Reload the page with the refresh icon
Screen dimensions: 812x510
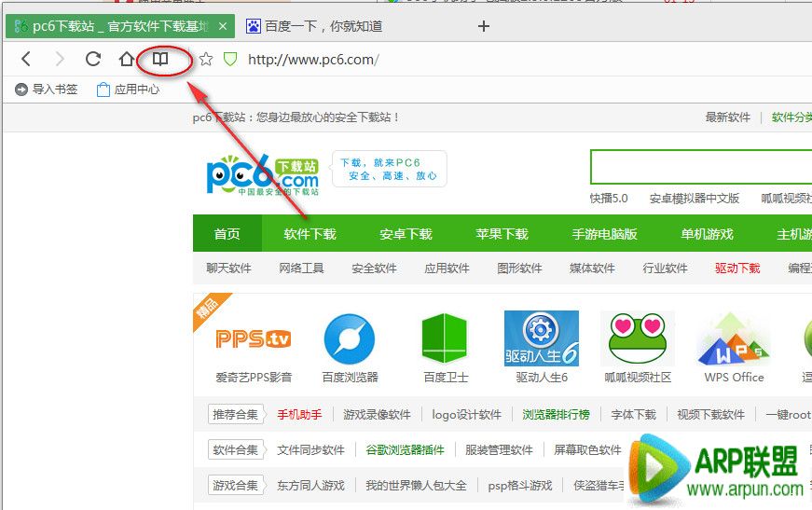tap(93, 59)
